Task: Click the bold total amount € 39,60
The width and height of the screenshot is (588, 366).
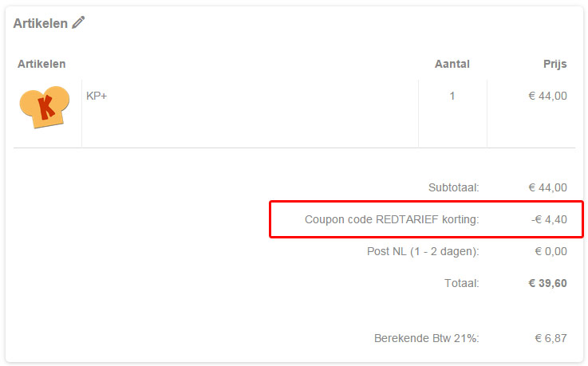Action: tap(547, 282)
